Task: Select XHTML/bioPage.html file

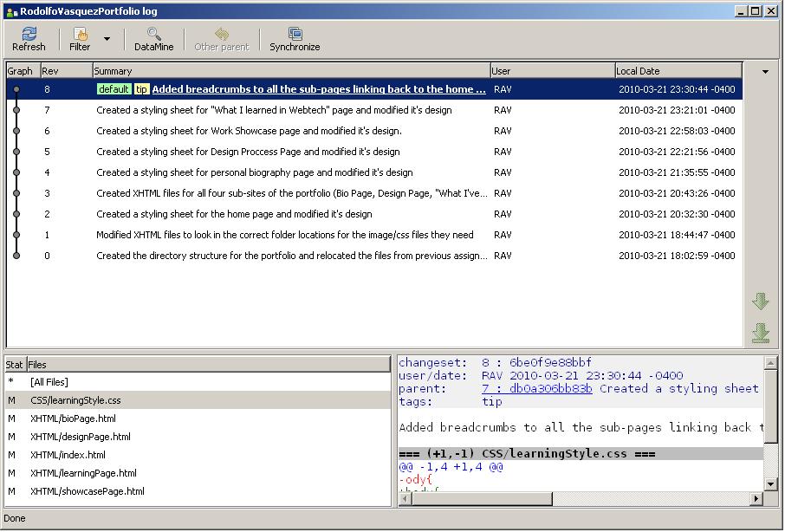Action: coord(198,418)
